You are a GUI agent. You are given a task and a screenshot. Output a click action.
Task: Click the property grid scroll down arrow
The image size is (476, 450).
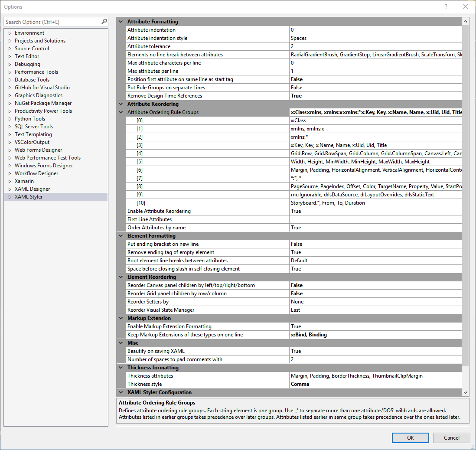coord(466,392)
